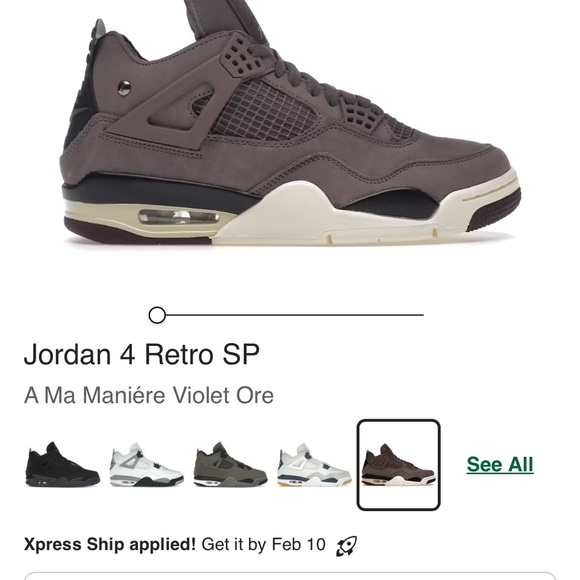Image resolution: width=580 pixels, height=580 pixels.
Task: Tap the visible Air unit on the shoe sole
Action: (x=179, y=217)
